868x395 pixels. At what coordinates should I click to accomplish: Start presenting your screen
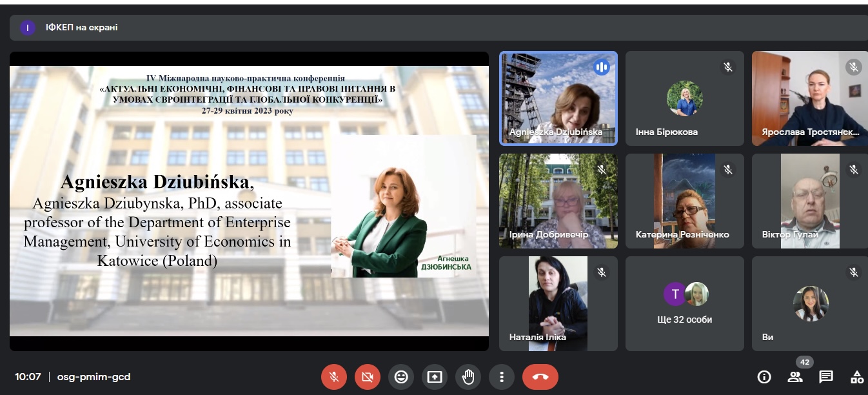435,377
